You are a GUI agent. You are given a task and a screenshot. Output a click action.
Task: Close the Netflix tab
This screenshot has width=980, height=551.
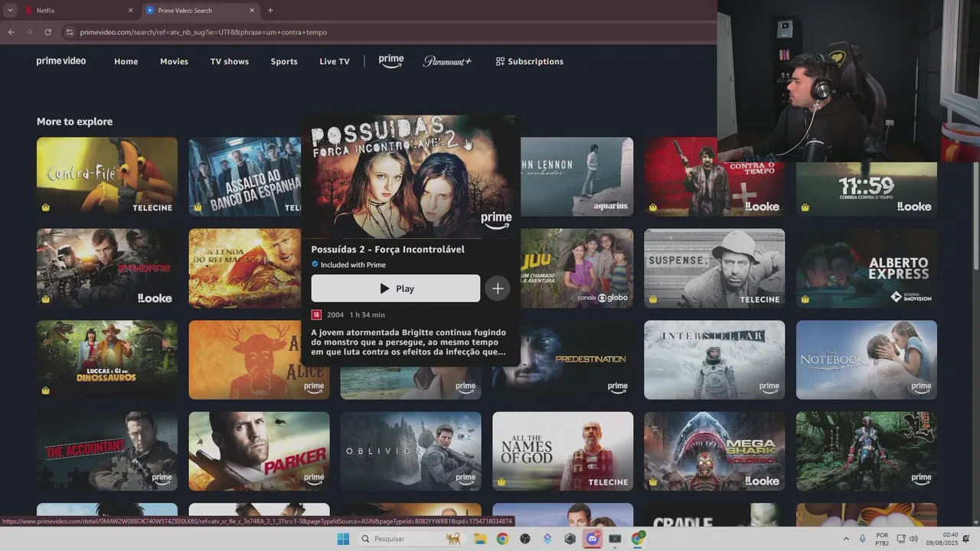[130, 11]
